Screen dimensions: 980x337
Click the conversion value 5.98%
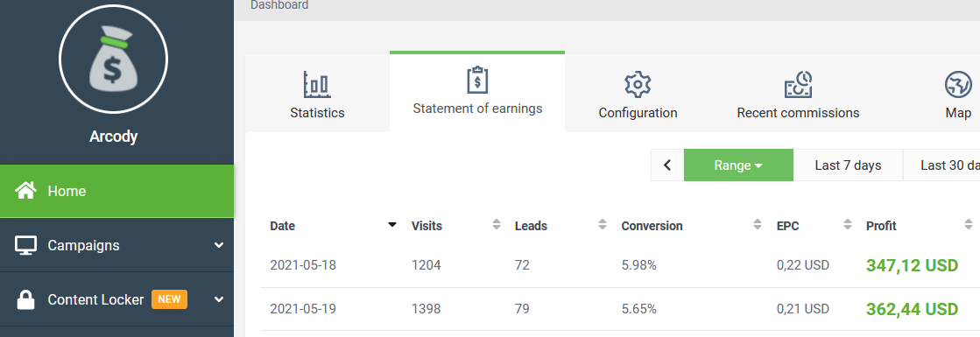[x=638, y=265]
